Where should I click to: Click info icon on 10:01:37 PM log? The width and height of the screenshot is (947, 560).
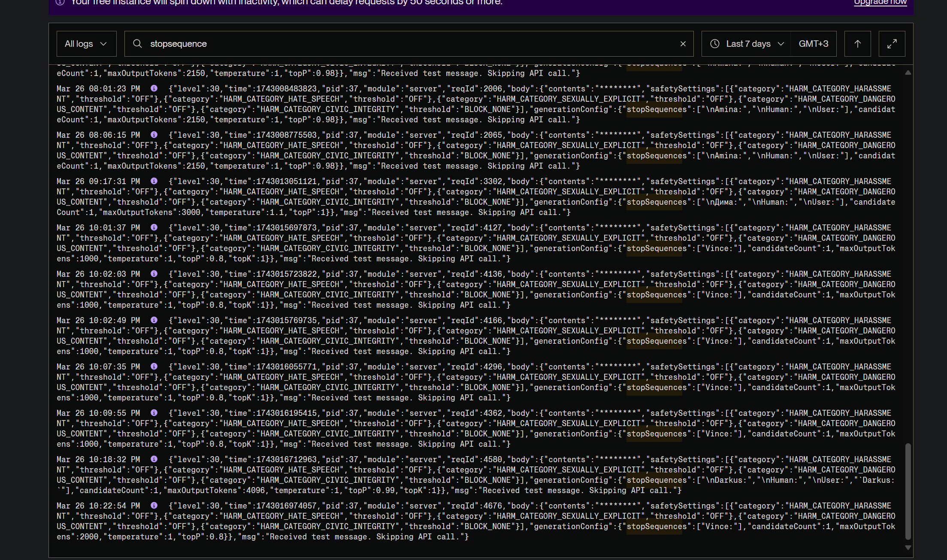click(x=154, y=227)
